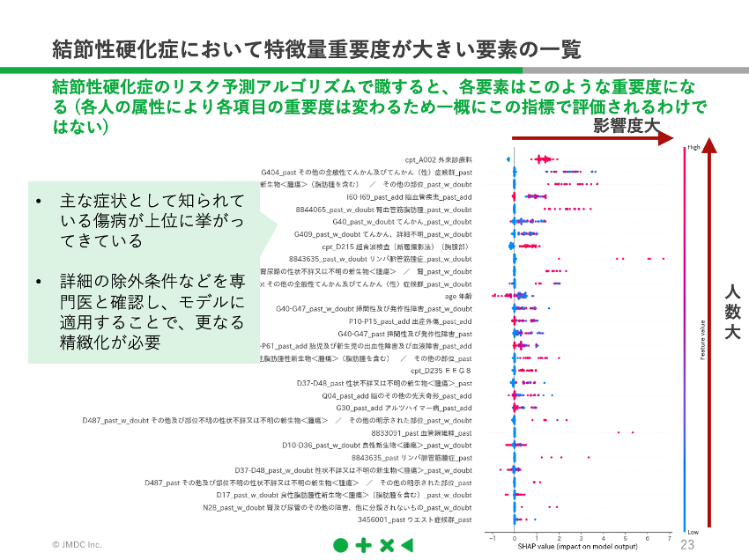749x560 pixels.
Task: Click the far-right red dot in 8843635_past_w_doubt row
Action: 663,259
